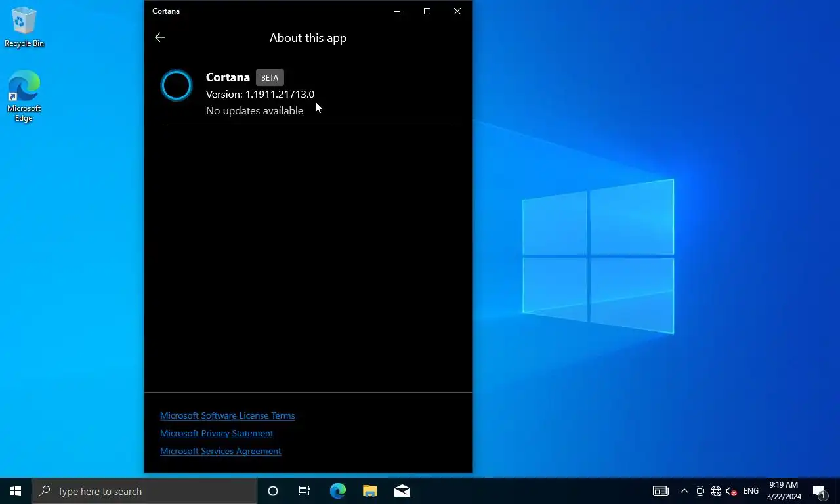
Task: Click the muted volume tray icon
Action: pos(732,491)
